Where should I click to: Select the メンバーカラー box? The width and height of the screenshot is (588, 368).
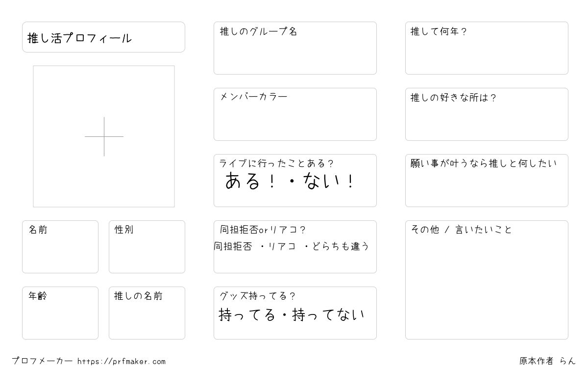tap(295, 114)
